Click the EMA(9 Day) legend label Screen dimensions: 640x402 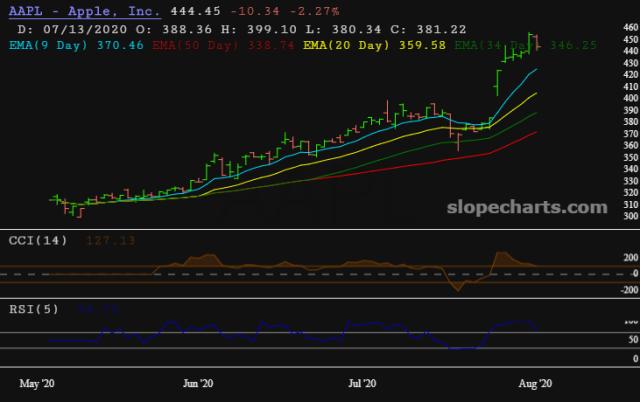[x=48, y=45]
